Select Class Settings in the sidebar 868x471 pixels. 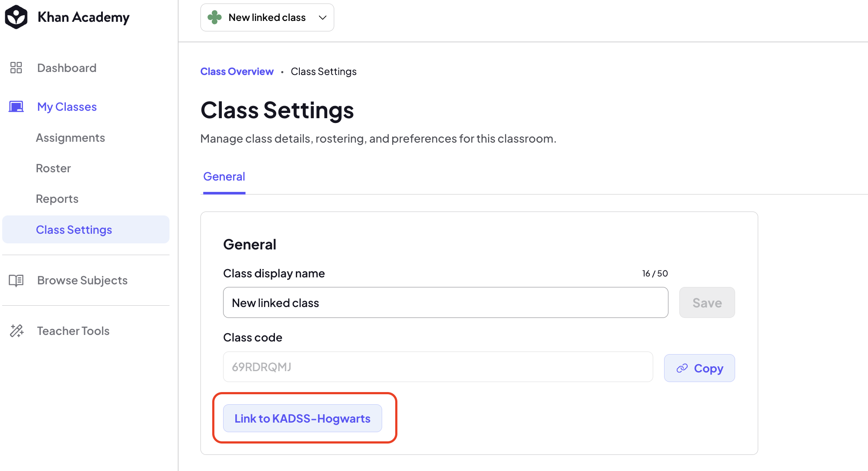tap(86, 229)
